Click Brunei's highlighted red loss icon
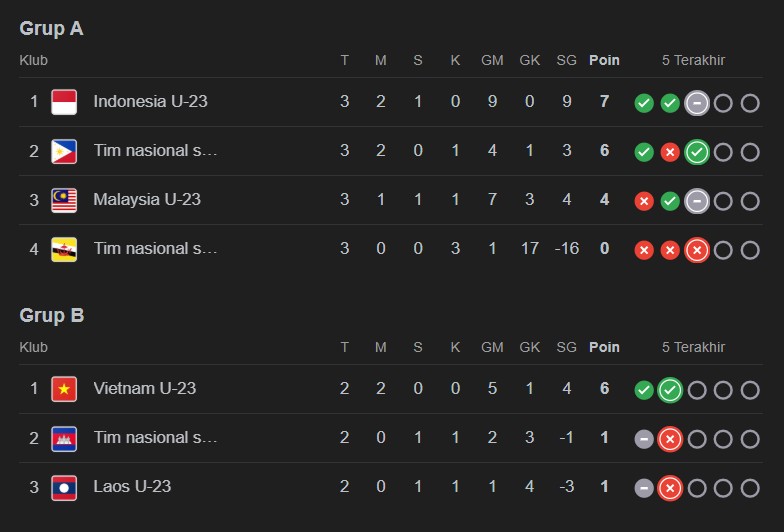Viewport: 784px width, 532px height. [697, 250]
